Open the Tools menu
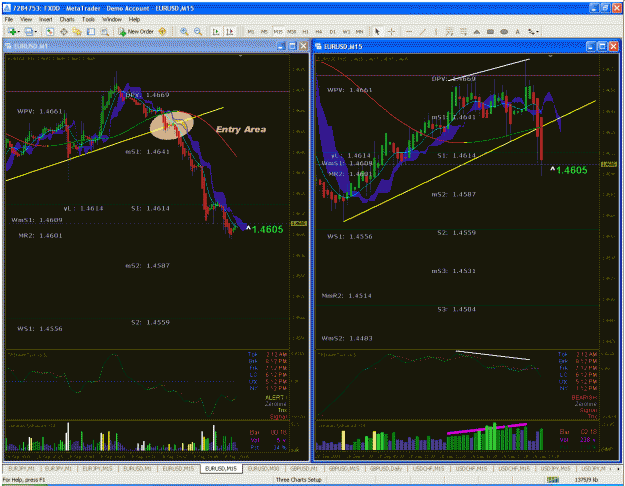This screenshot has height=486, width=625. 88,19
